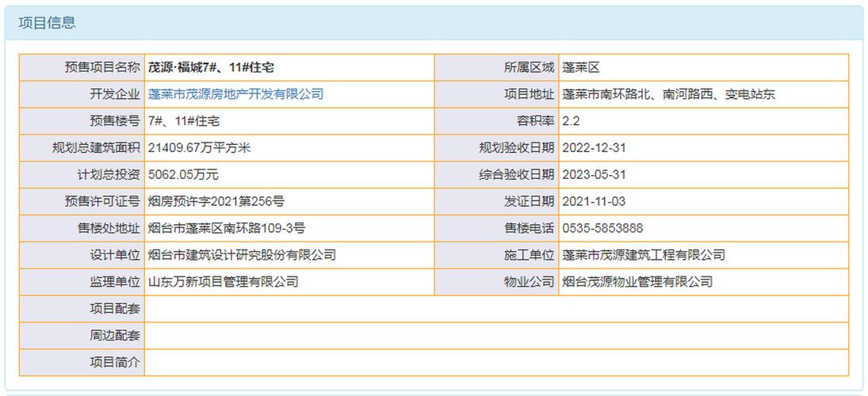Viewport: 868px width, 396px height.
Task: Select the issue date 2021-11-03
Action: coord(594,201)
